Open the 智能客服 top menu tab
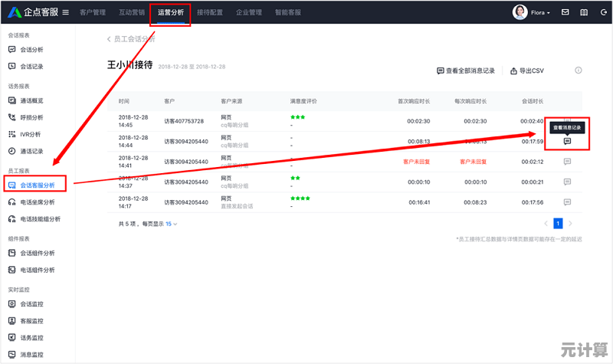 click(x=287, y=12)
